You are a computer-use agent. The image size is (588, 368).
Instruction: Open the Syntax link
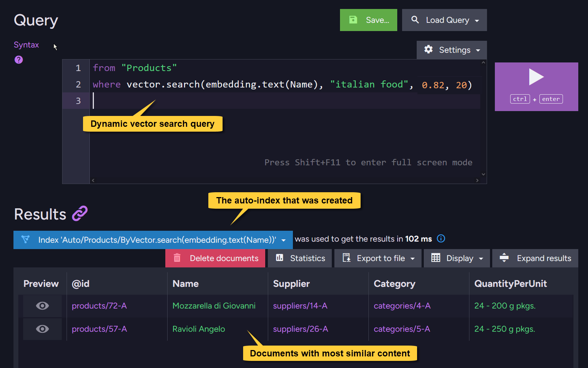26,45
